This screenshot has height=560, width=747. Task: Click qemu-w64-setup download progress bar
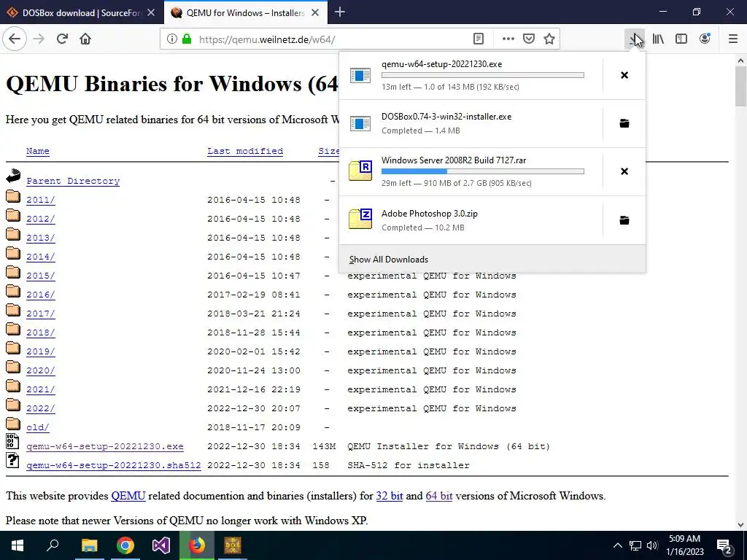(x=483, y=75)
